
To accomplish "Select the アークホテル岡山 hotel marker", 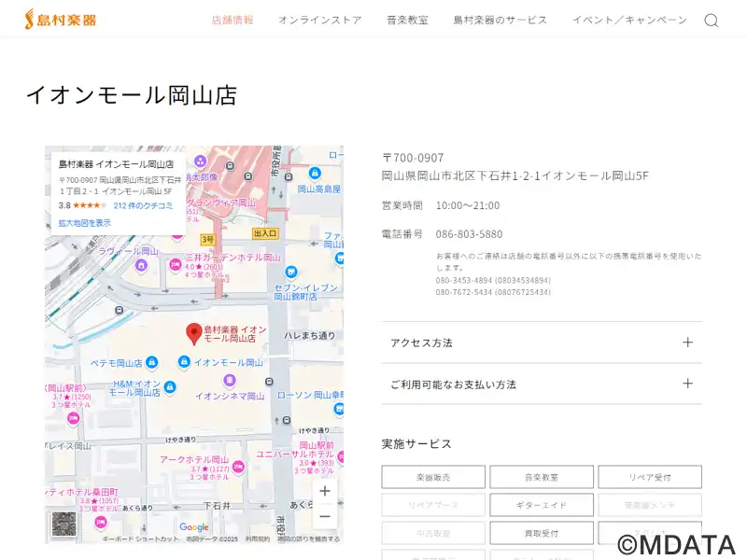I will [238, 467].
